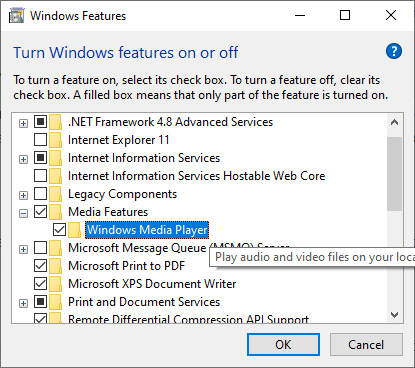The image size is (415, 368).
Task: Toggle .NET Framework 4.8 Advanced Services checkbox
Action: [x=40, y=122]
